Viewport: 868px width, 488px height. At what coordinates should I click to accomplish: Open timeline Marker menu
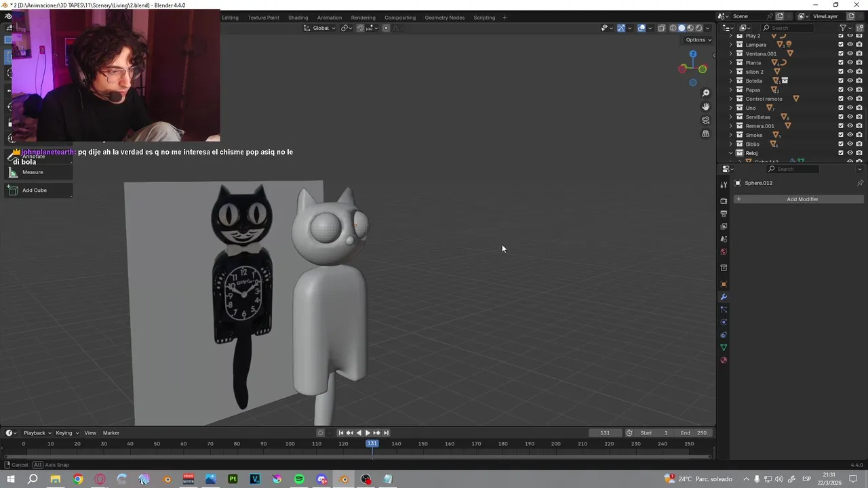111,433
